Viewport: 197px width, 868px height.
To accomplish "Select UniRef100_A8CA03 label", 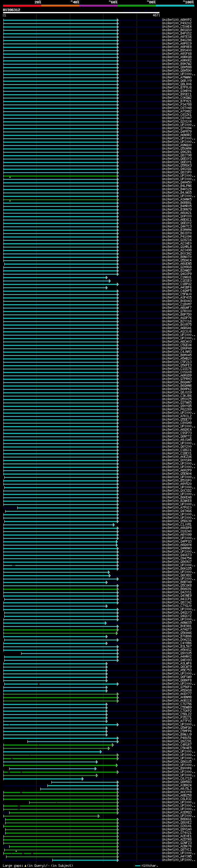I will [177, 342].
